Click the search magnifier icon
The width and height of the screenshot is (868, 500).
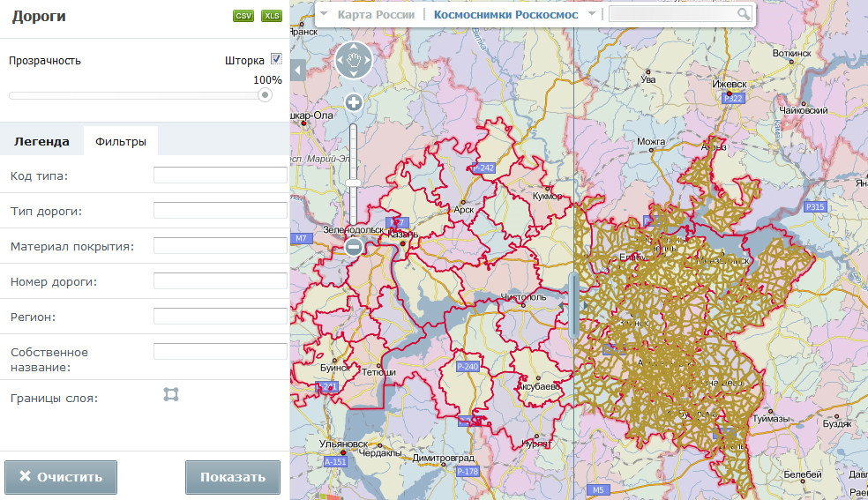[x=744, y=14]
